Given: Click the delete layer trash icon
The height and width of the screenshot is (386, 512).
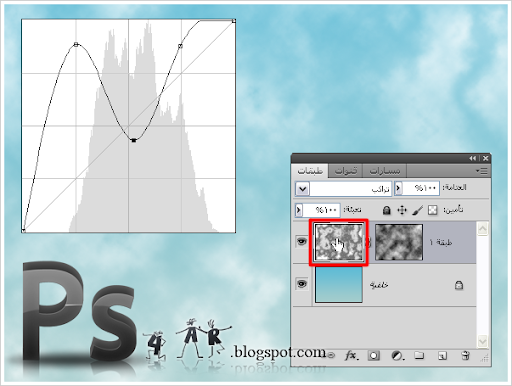Looking at the screenshot, I should [x=466, y=355].
